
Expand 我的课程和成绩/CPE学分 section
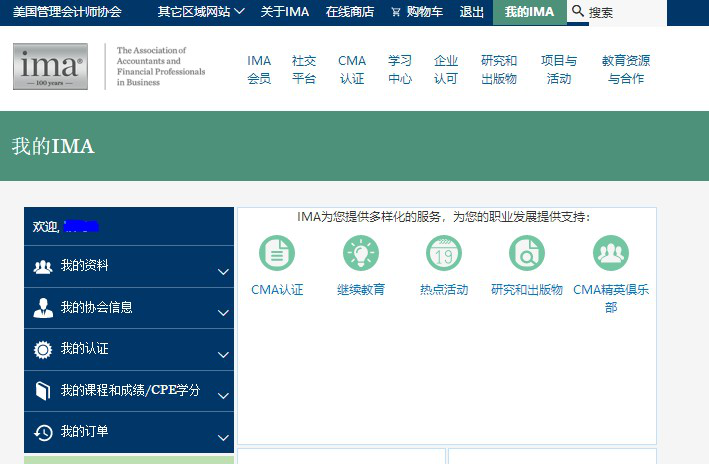pyautogui.click(x=129, y=391)
